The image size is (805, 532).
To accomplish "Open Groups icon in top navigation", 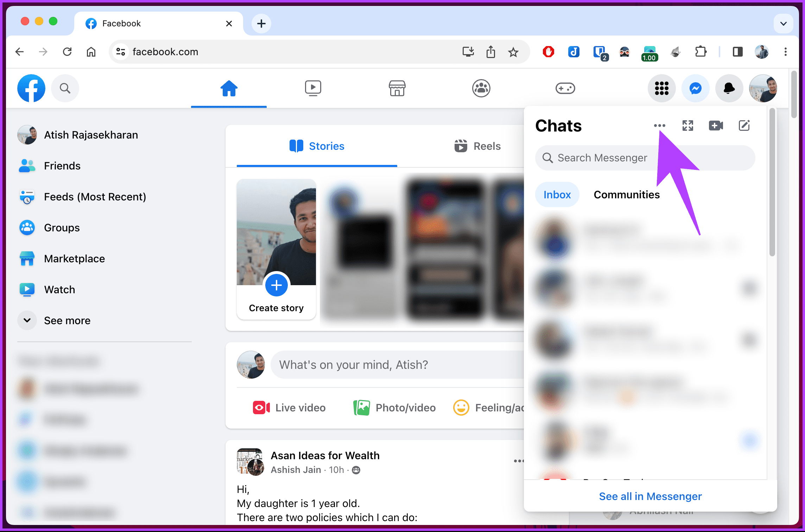I will pos(481,88).
